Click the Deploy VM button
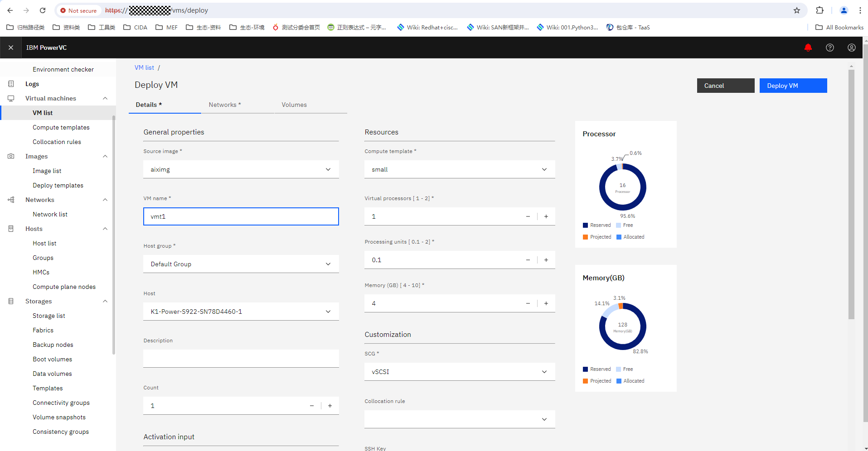868x451 pixels. click(793, 86)
